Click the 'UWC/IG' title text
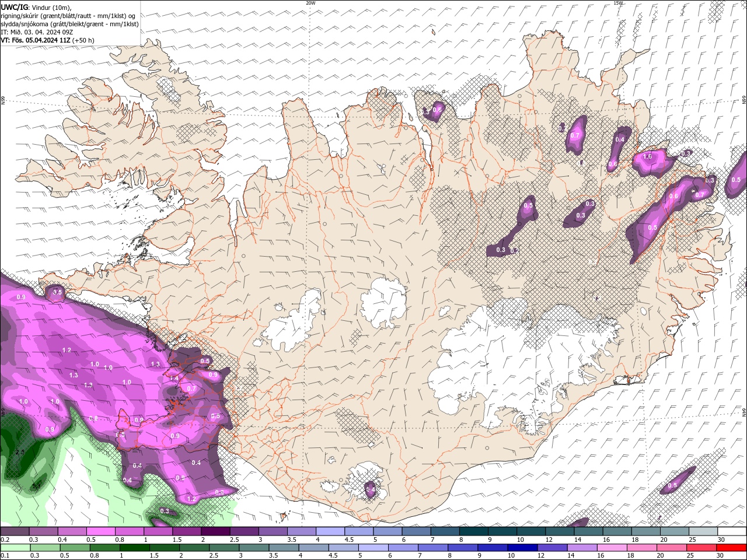The height and width of the screenshot is (560, 747). coord(13,7)
